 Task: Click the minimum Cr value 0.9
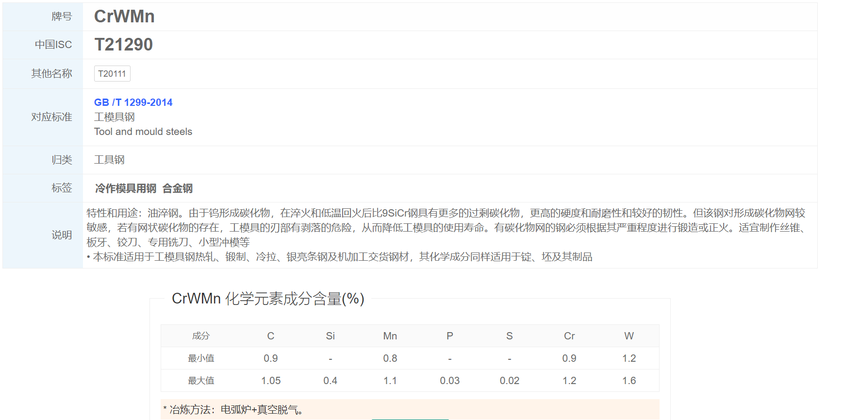pos(569,359)
